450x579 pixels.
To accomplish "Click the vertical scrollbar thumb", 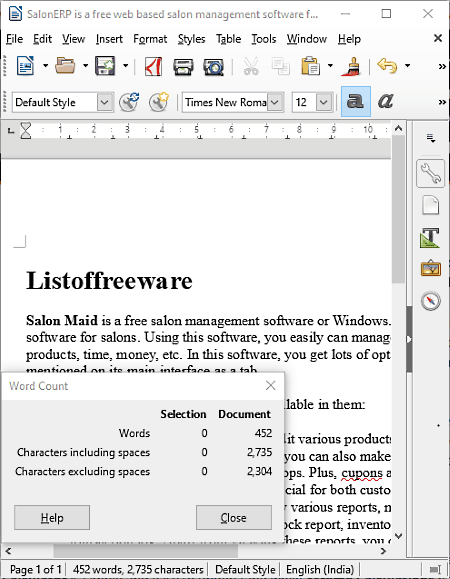I will [398, 209].
